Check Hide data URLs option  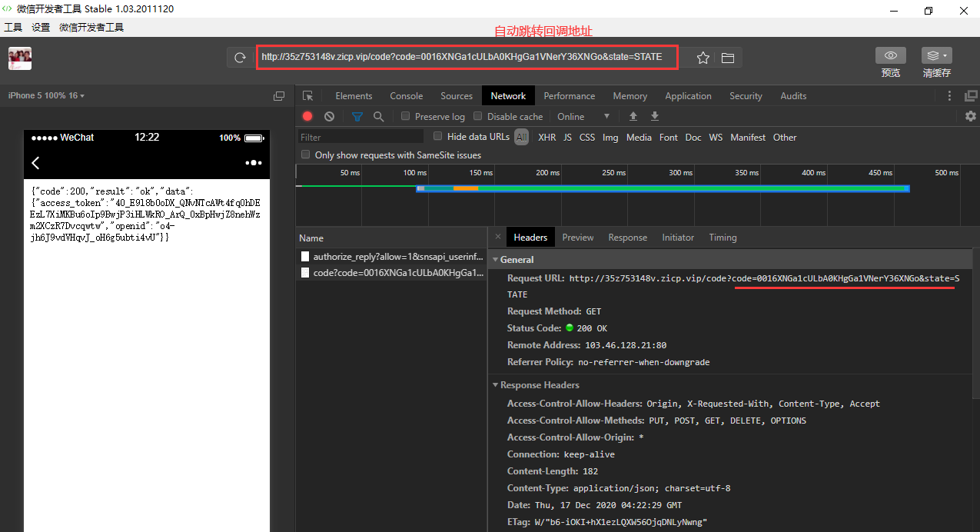pos(438,136)
